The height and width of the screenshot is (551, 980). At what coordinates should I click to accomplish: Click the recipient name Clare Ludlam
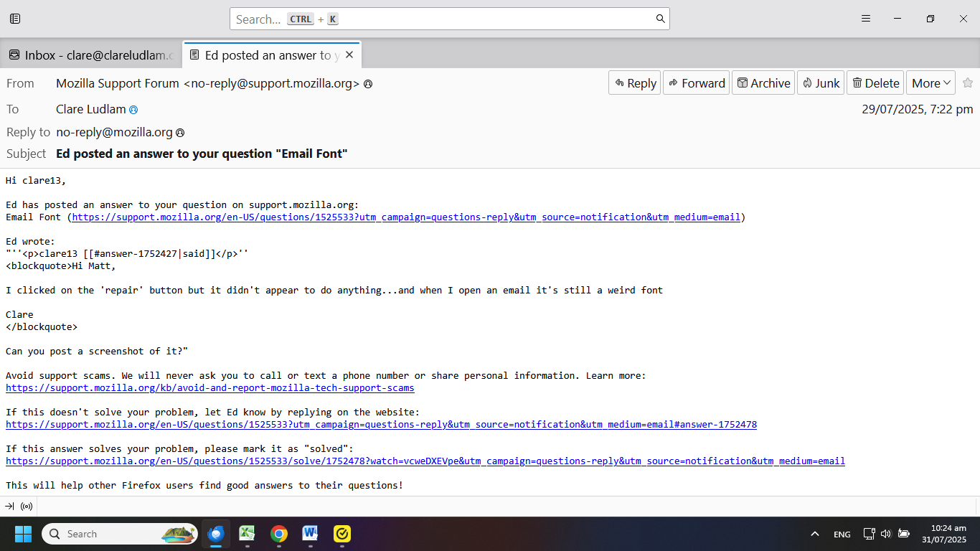coord(91,109)
